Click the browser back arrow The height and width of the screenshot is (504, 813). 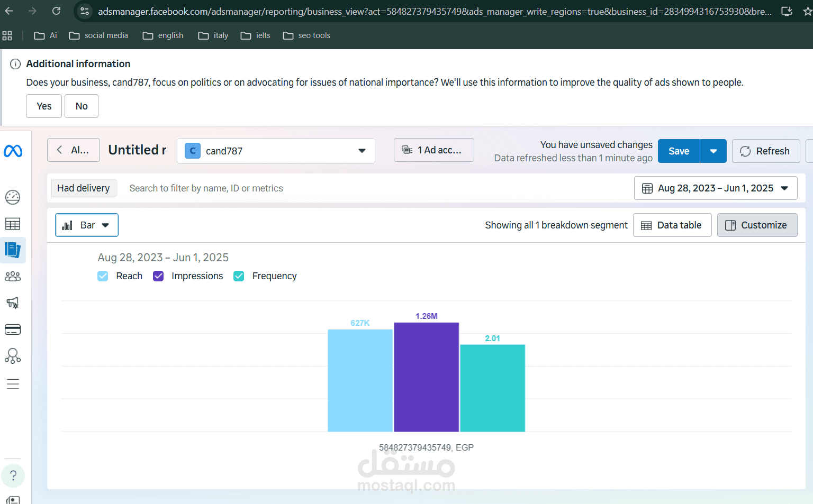(x=8, y=11)
